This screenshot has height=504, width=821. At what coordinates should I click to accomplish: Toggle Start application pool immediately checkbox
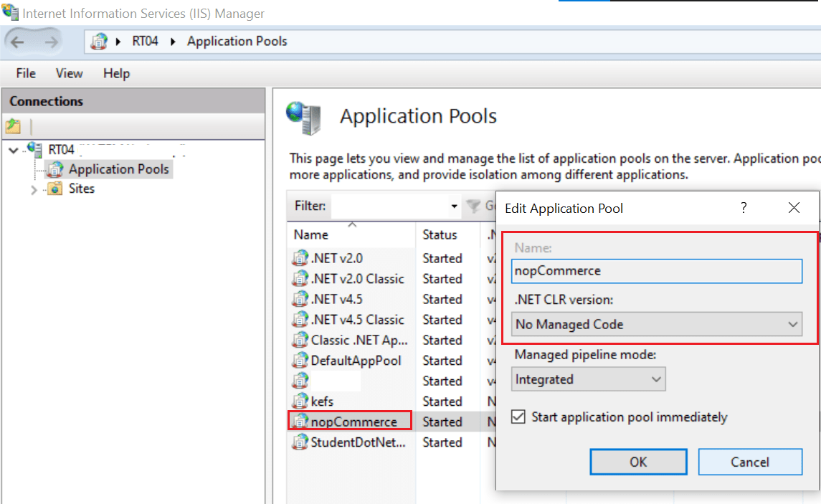pos(518,417)
